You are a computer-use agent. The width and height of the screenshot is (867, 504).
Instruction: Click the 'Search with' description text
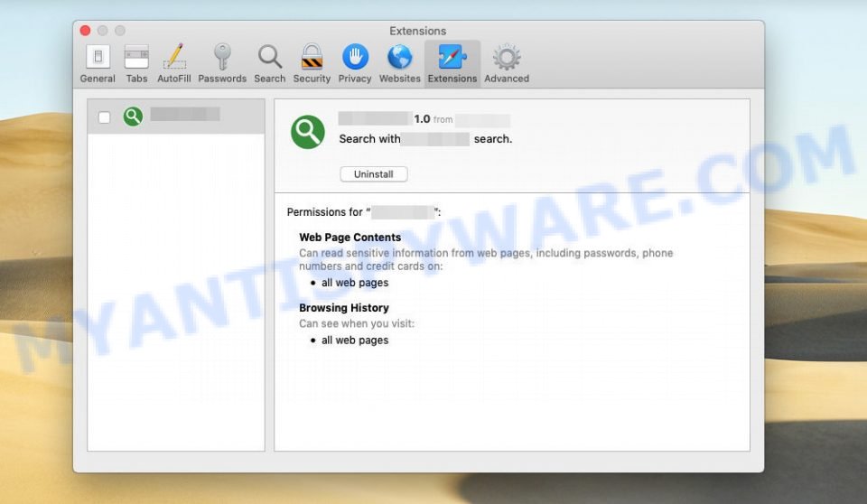click(369, 139)
